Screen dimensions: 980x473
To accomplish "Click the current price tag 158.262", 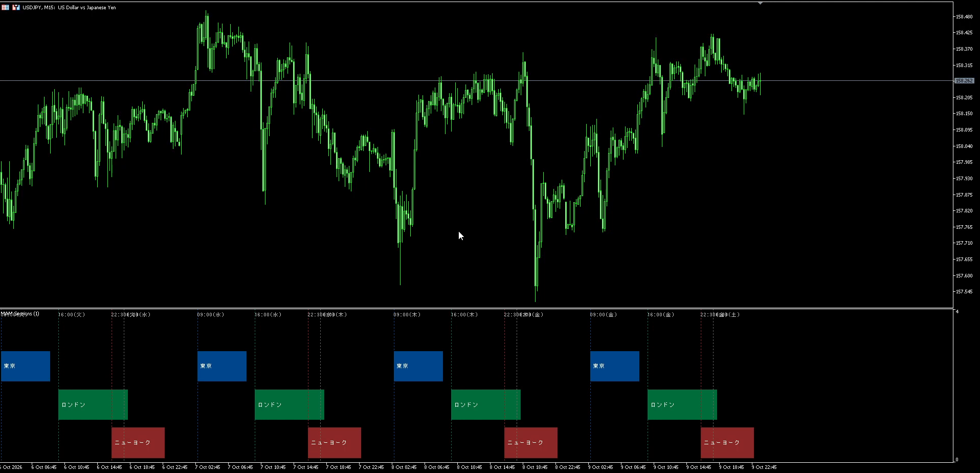I will 964,81.
